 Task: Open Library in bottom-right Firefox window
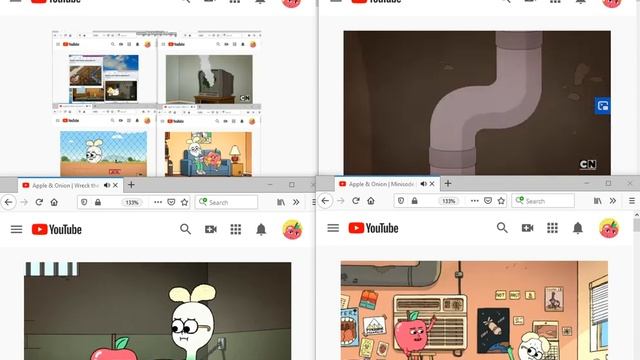(x=598, y=200)
